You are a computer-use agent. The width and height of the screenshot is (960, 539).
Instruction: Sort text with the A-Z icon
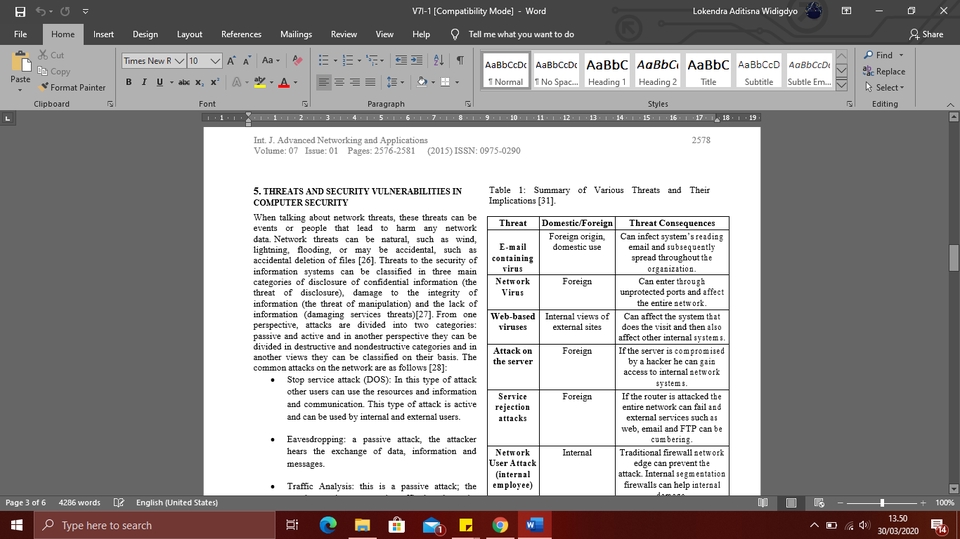[x=438, y=60]
